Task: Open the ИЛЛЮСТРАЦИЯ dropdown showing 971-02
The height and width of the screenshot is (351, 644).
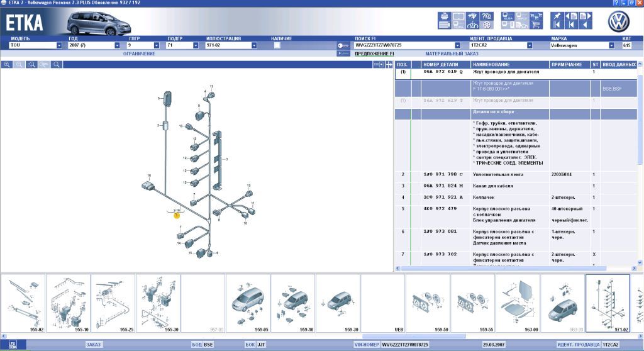Action: pos(254,46)
